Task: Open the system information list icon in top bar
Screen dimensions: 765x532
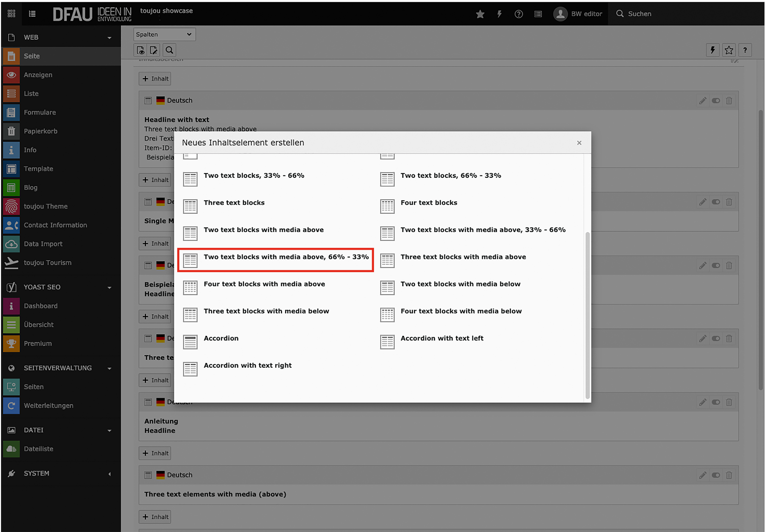Action: pyautogui.click(x=538, y=14)
